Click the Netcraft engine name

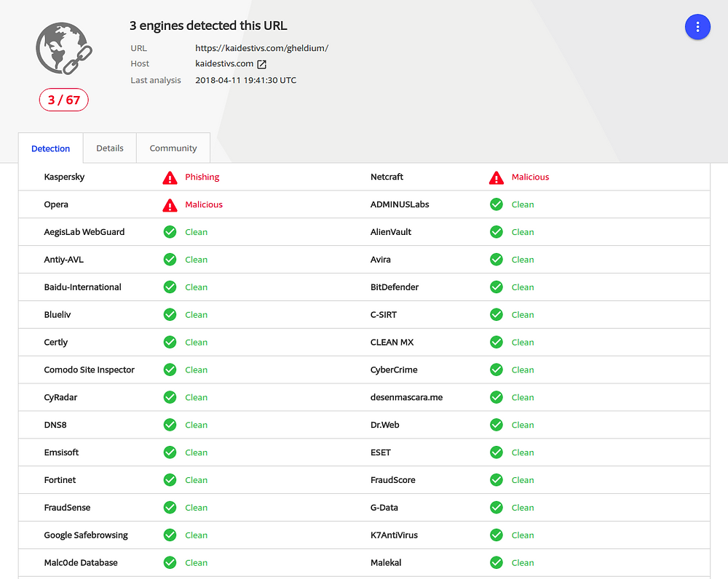point(387,177)
